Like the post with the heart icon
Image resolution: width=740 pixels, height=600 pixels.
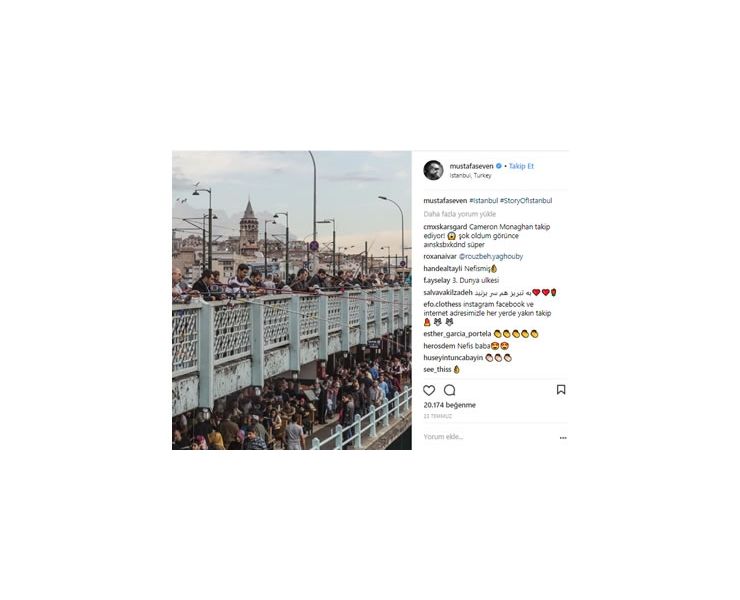(429, 390)
